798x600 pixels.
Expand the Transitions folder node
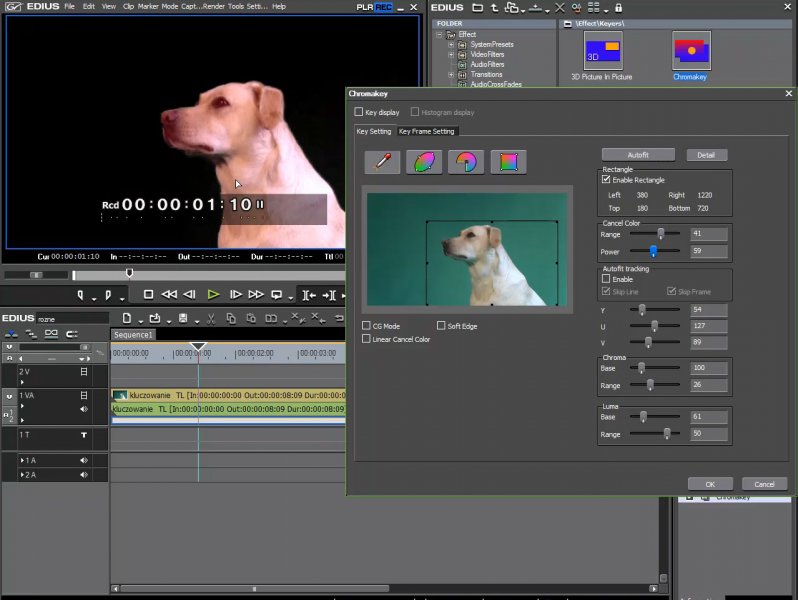point(451,75)
